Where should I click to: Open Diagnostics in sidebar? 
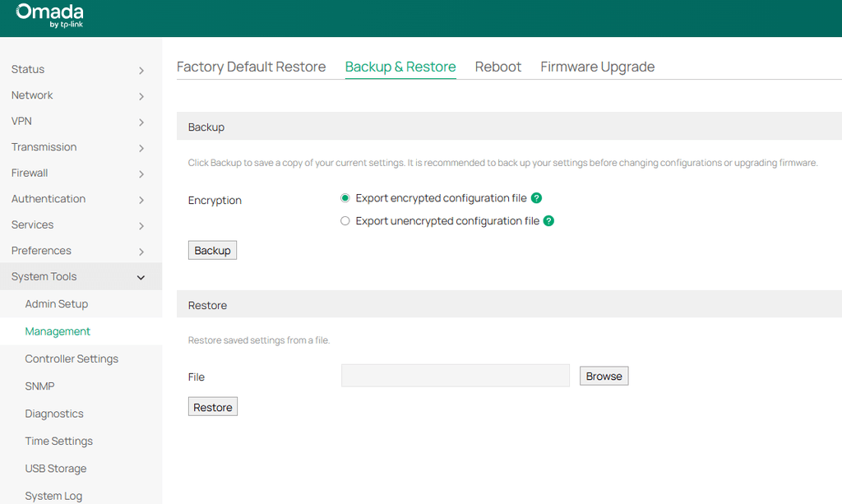click(81, 414)
